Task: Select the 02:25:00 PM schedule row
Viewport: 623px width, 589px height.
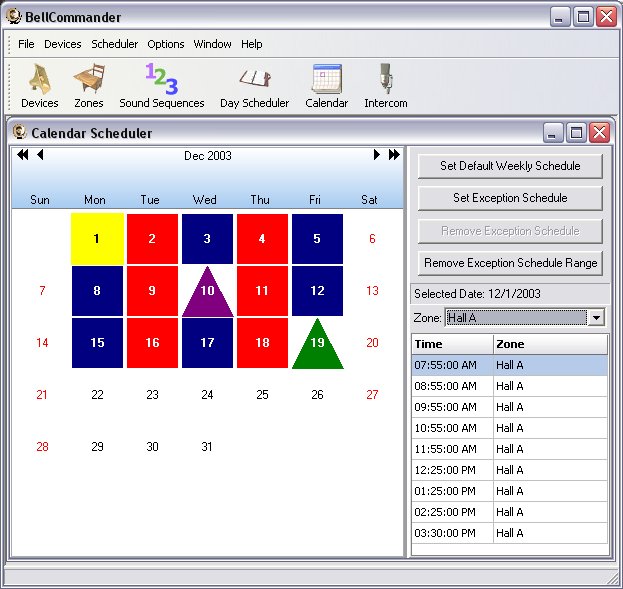Action: 510,512
